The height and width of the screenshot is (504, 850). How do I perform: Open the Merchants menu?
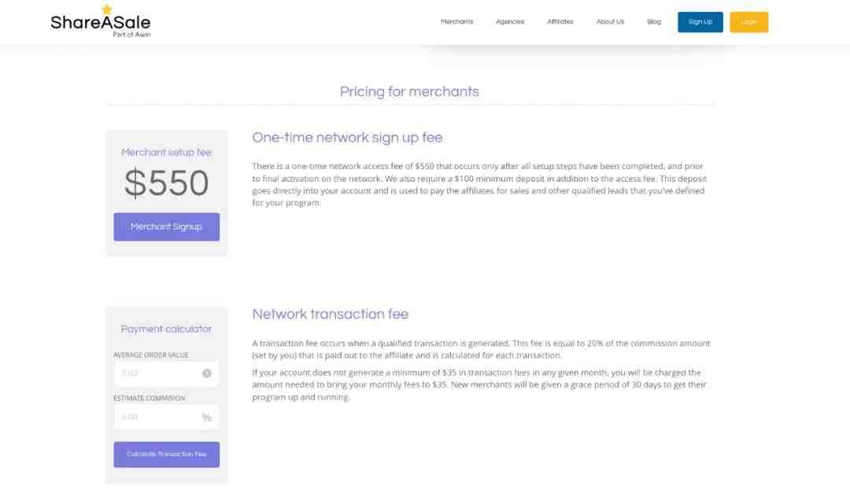tap(456, 22)
